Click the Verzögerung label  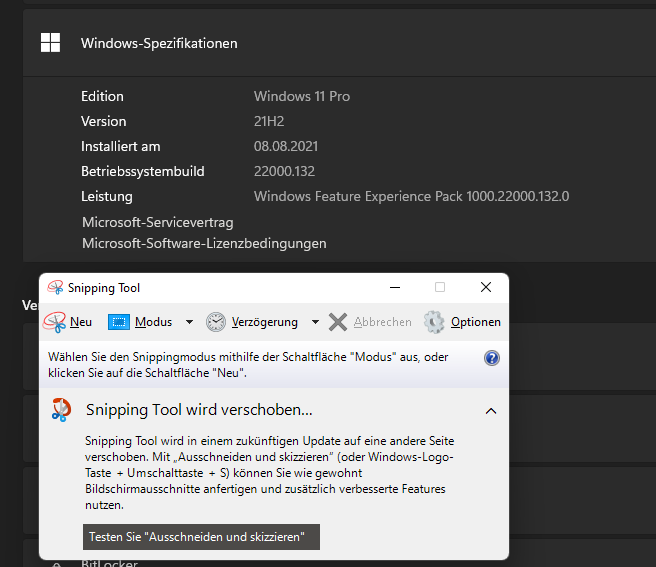(264, 322)
